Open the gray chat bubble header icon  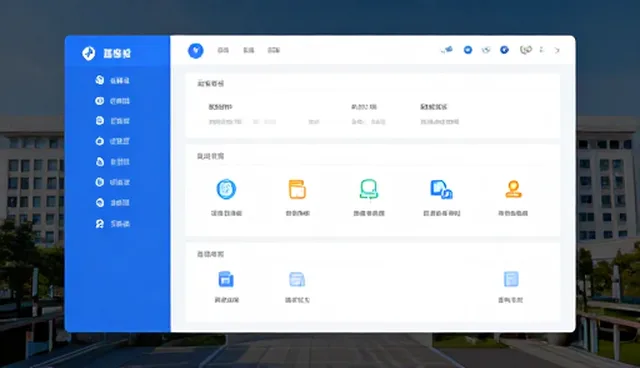[526, 50]
